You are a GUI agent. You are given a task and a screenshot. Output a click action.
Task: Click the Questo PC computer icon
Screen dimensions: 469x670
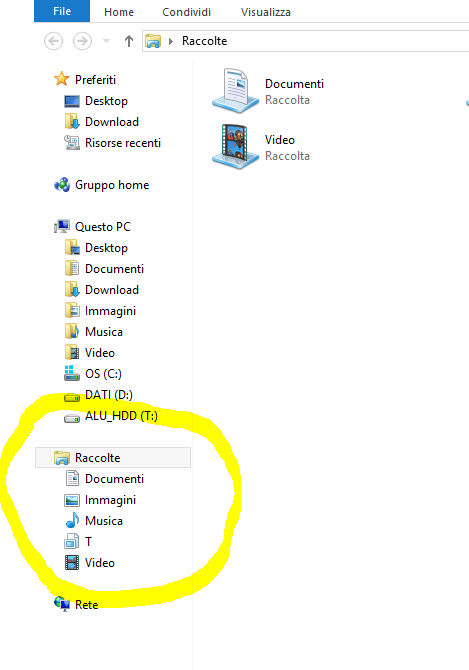pyautogui.click(x=62, y=226)
